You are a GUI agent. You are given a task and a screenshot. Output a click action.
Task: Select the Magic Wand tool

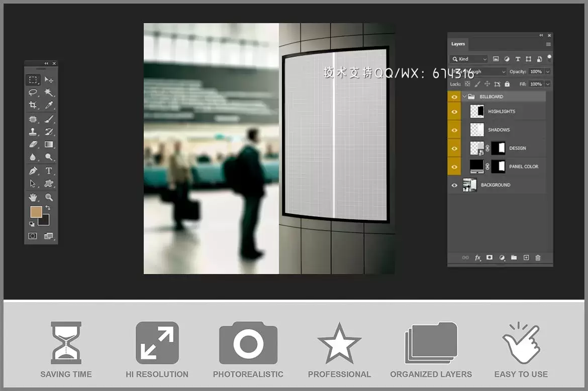click(x=49, y=93)
